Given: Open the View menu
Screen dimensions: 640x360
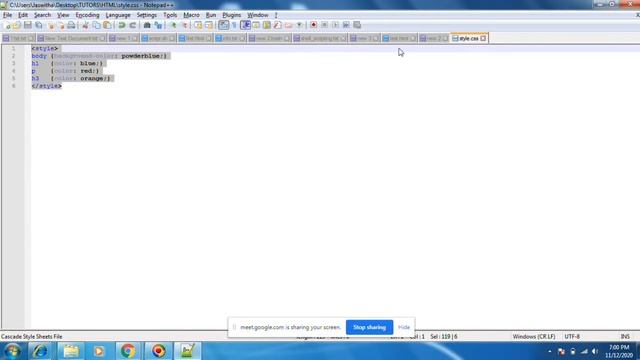Looking at the screenshot, I should pyautogui.click(x=63, y=15).
